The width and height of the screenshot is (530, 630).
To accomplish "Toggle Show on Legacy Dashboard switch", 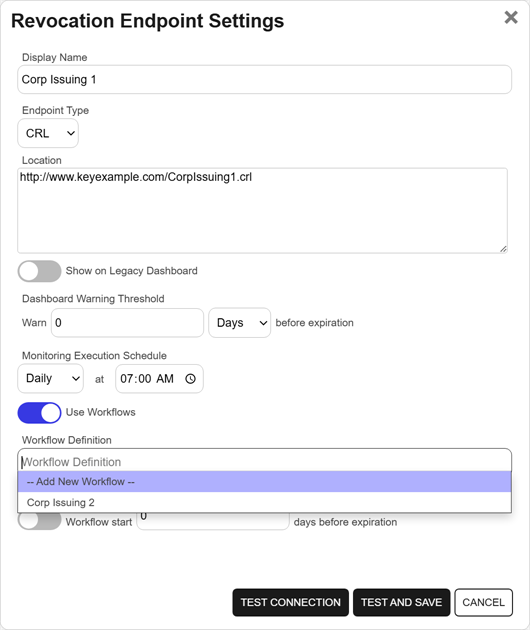I will pos(39,271).
